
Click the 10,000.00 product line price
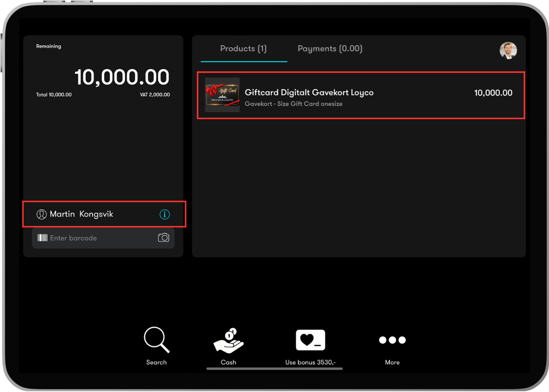pyautogui.click(x=493, y=93)
